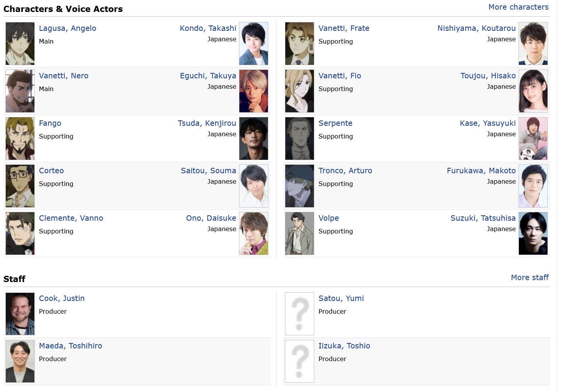Viewport: 561px width, 392px height.
Task: Open Kenjirou Tsuda's photo thumbnail
Action: click(x=253, y=139)
